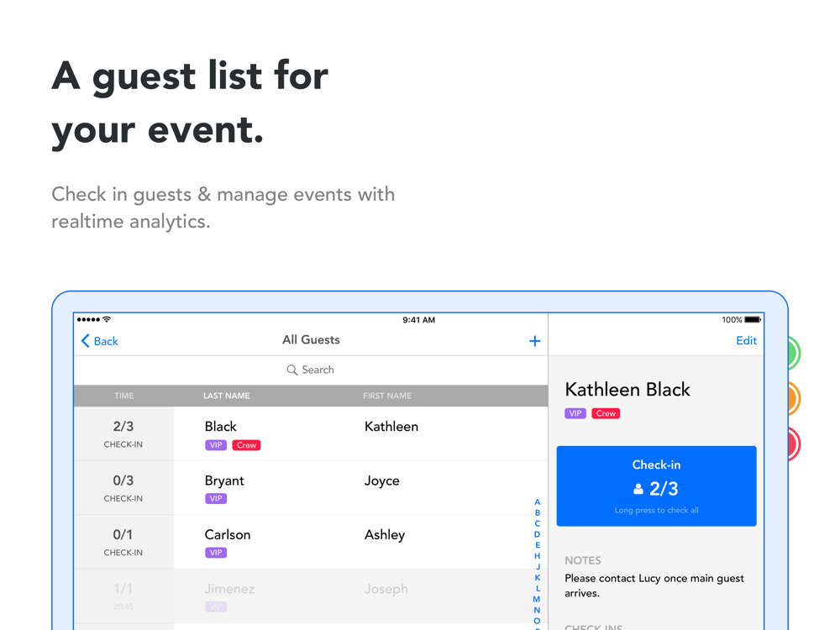Screen dimensions: 840x630
Task: Jump to letter C in index
Action: [x=538, y=523]
